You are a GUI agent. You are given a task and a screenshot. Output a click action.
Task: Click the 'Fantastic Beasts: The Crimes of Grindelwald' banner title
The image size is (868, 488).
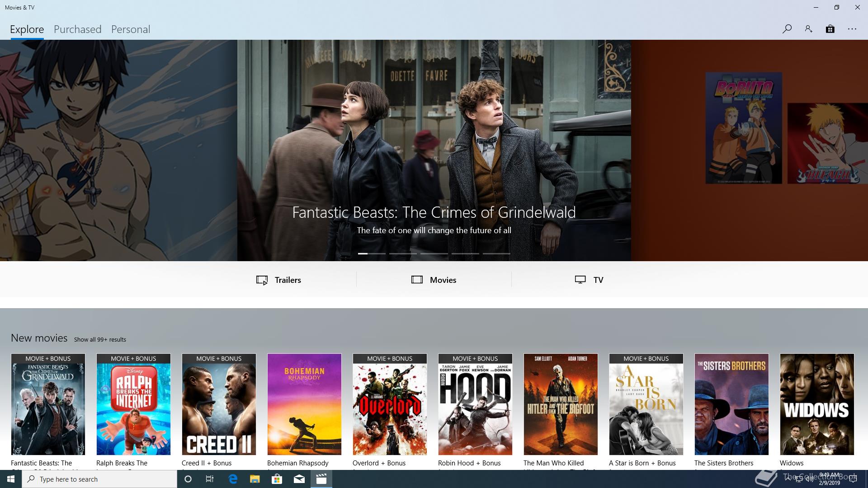(434, 212)
